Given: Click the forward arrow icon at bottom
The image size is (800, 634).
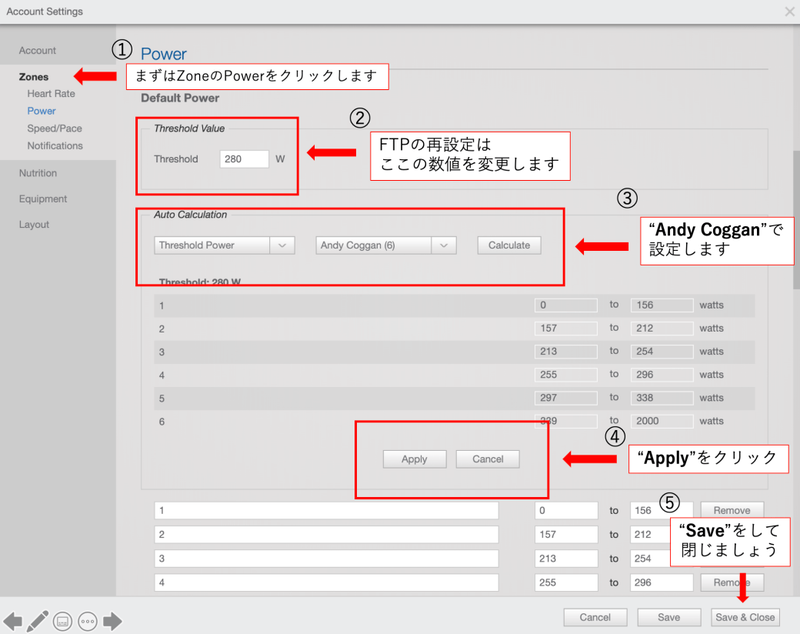Looking at the screenshot, I should tap(113, 621).
